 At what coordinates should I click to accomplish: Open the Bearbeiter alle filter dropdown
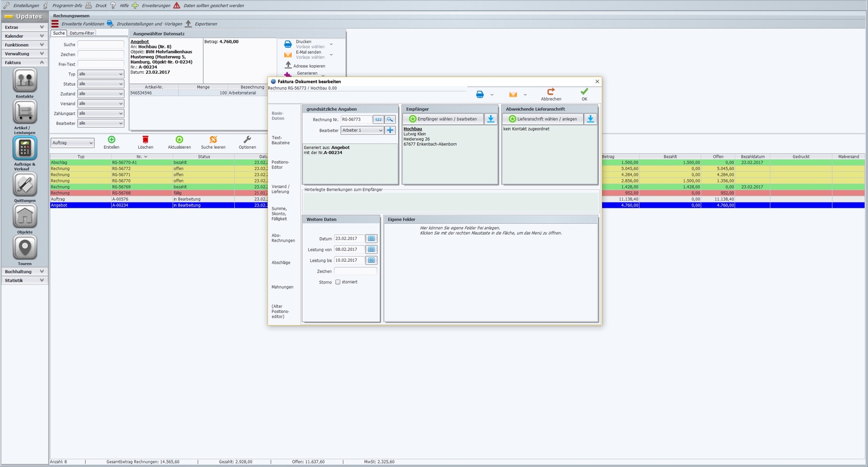pos(101,123)
